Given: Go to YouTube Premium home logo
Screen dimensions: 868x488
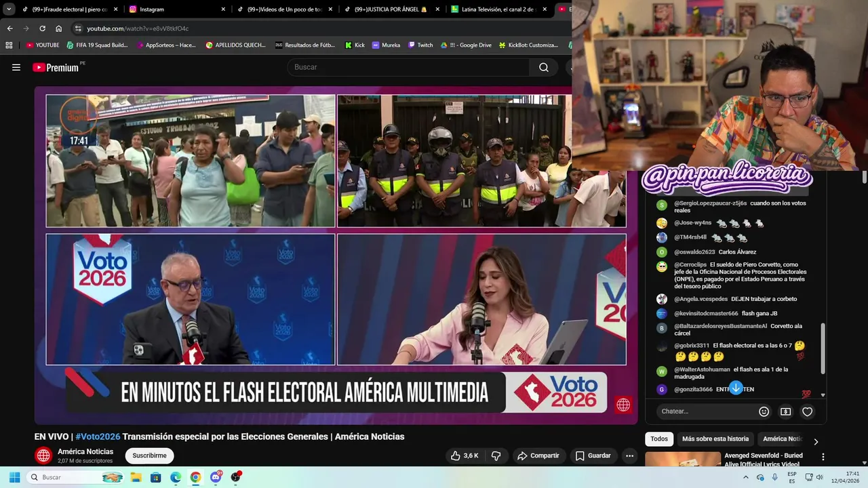Looking at the screenshot, I should [x=56, y=67].
